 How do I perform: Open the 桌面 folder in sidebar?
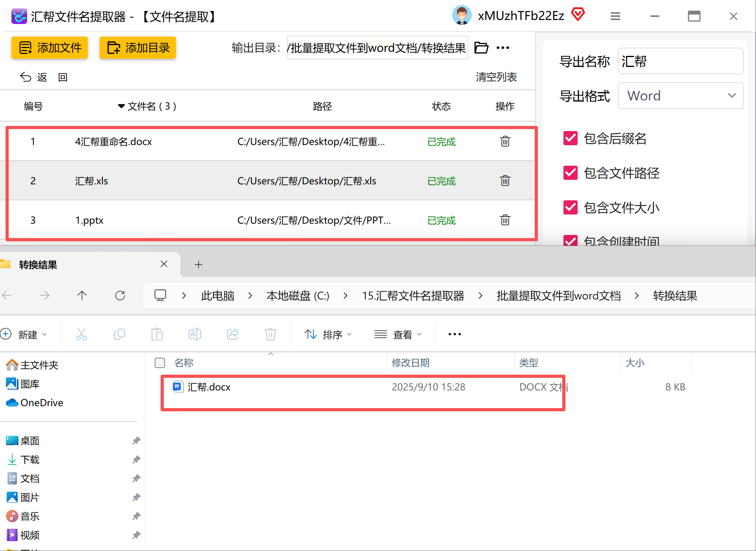point(30,441)
